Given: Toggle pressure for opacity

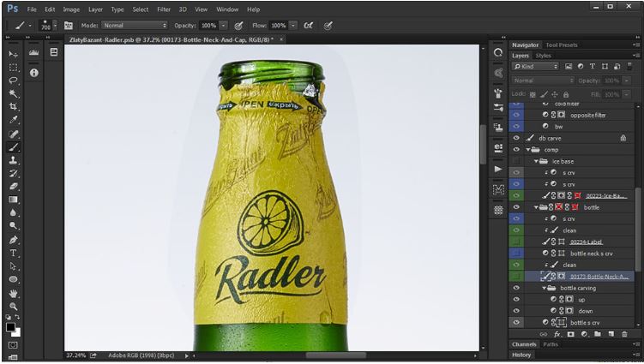Looking at the screenshot, I should 238,26.
